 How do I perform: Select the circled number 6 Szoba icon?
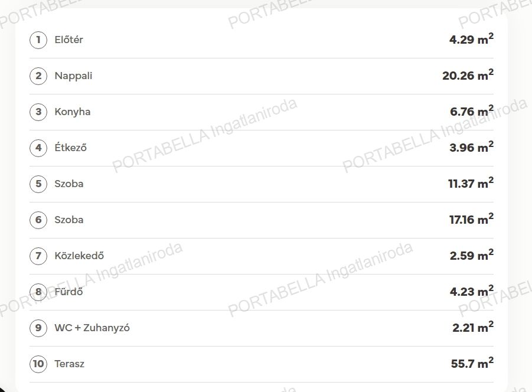point(38,220)
